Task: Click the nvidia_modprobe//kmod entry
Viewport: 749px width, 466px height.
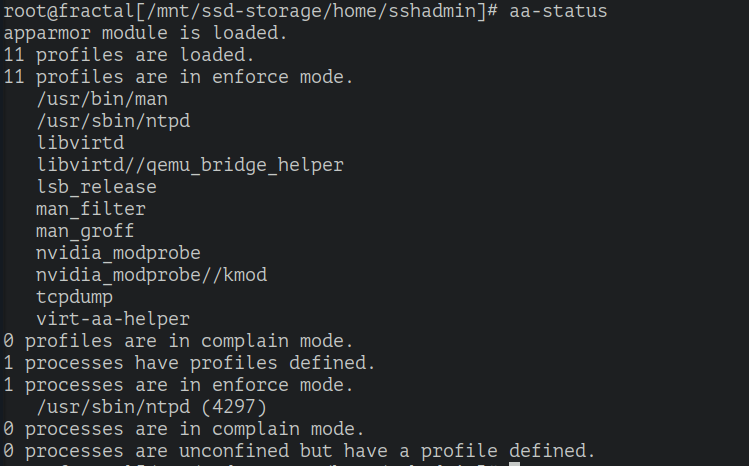Action: (151, 274)
